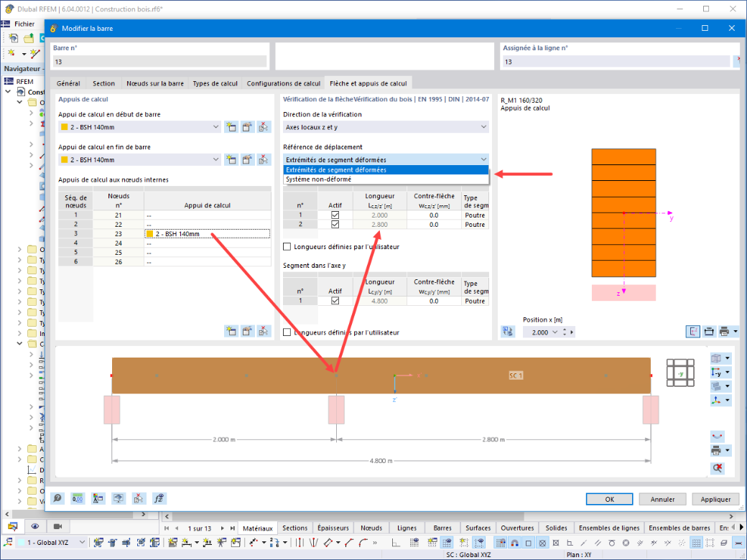This screenshot has width=747, height=560.
Task: Click the navigator camera views tab
Action: 57,526
